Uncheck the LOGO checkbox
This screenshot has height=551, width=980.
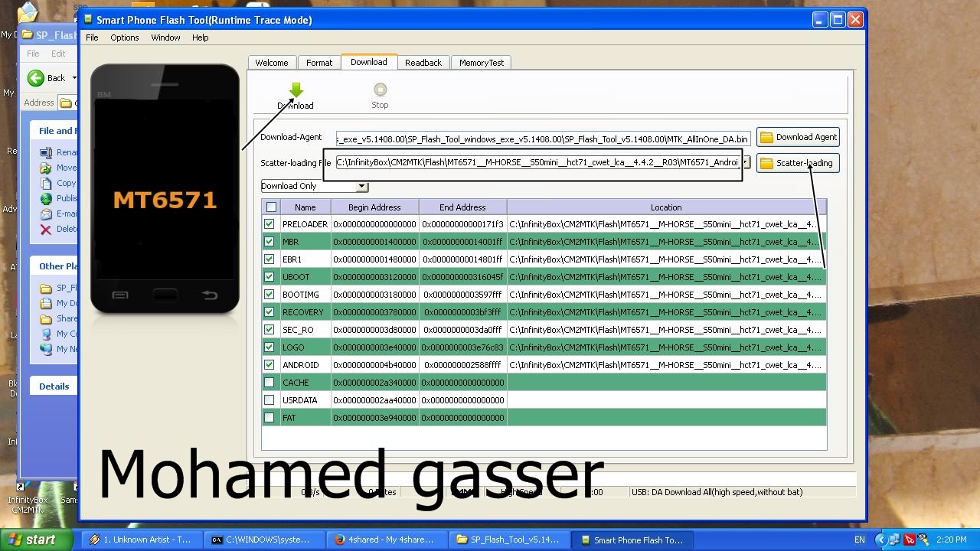tap(269, 347)
